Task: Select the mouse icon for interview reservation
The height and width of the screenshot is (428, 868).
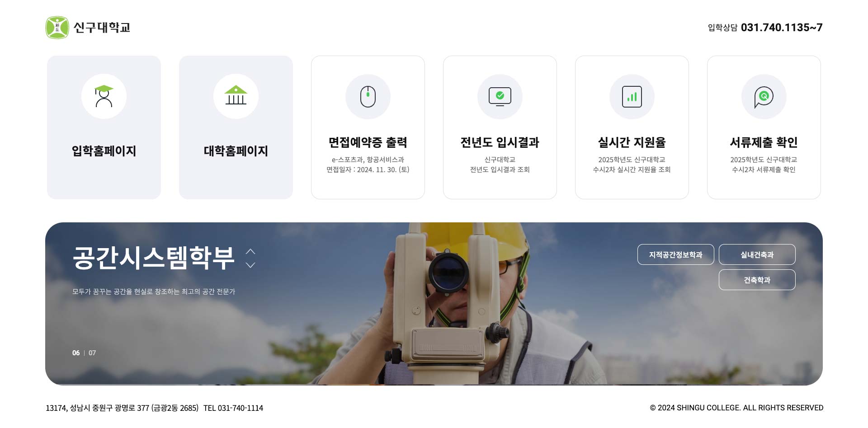Action: (368, 97)
